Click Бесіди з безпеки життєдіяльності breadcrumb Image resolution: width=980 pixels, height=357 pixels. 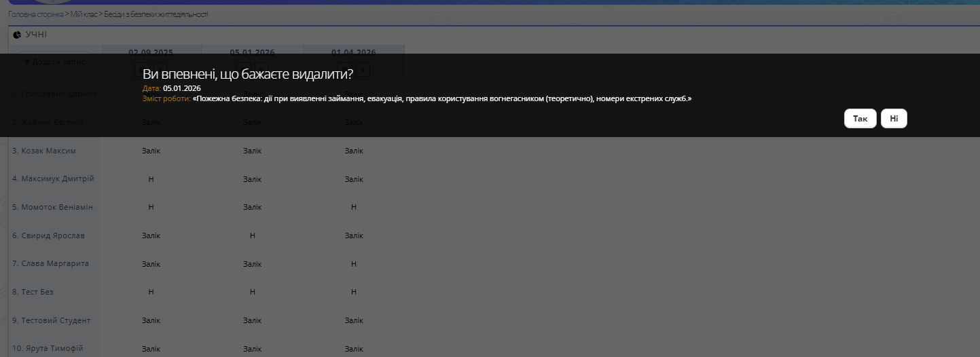[x=156, y=14]
